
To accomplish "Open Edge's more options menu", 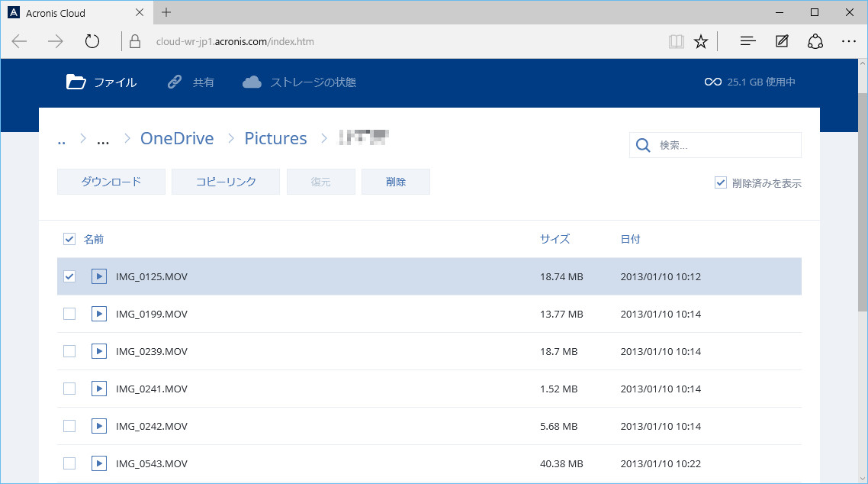I will coord(849,41).
